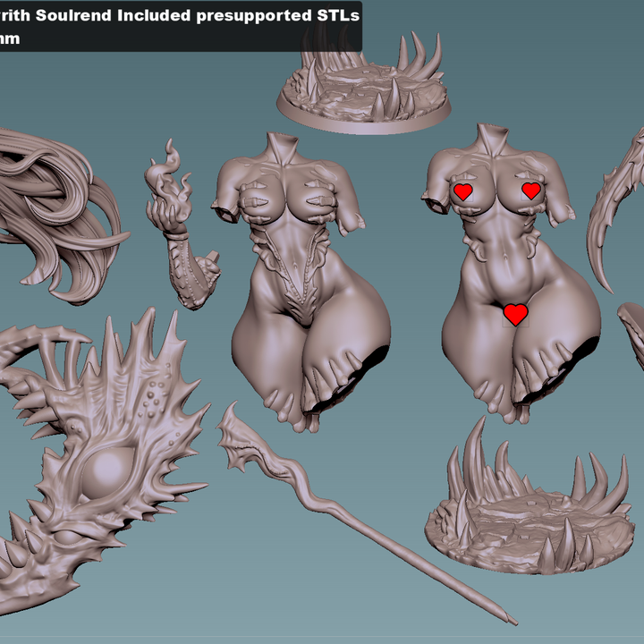Click the "Included presupported STLs" caption text
This screenshot has height=644, width=644.
pyautogui.click(x=238, y=15)
